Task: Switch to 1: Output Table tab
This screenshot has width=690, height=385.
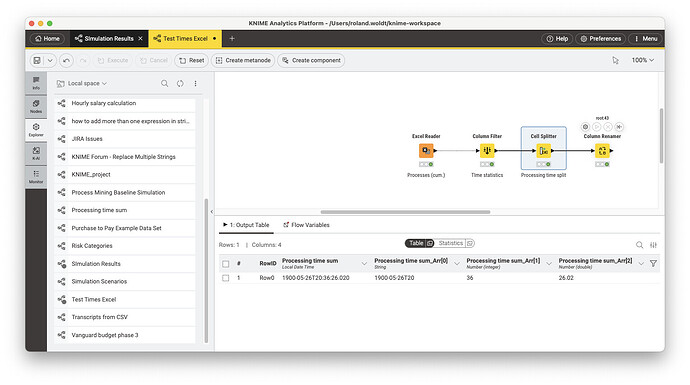Action: pos(246,225)
